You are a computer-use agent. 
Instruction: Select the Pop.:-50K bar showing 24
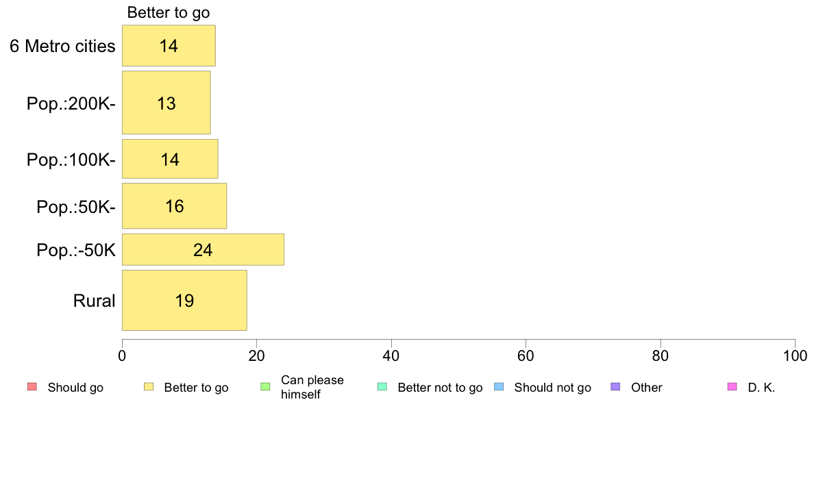(203, 250)
